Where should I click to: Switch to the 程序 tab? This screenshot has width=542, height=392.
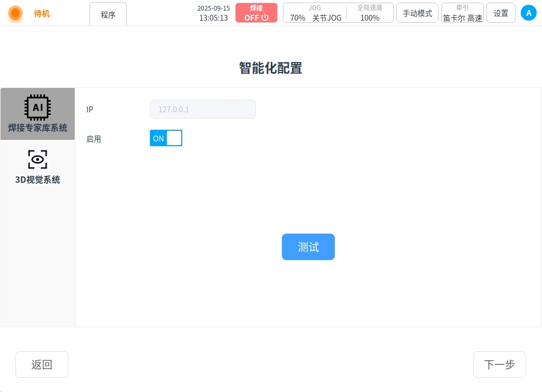108,15
